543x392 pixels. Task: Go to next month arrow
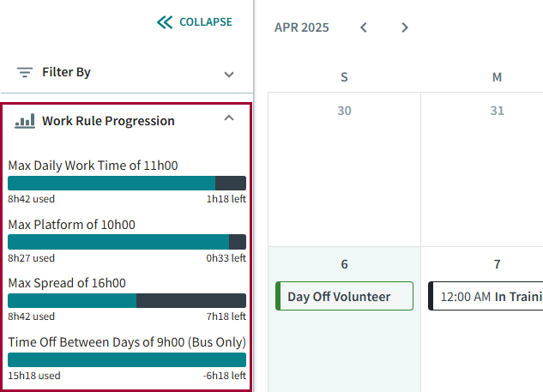click(405, 27)
